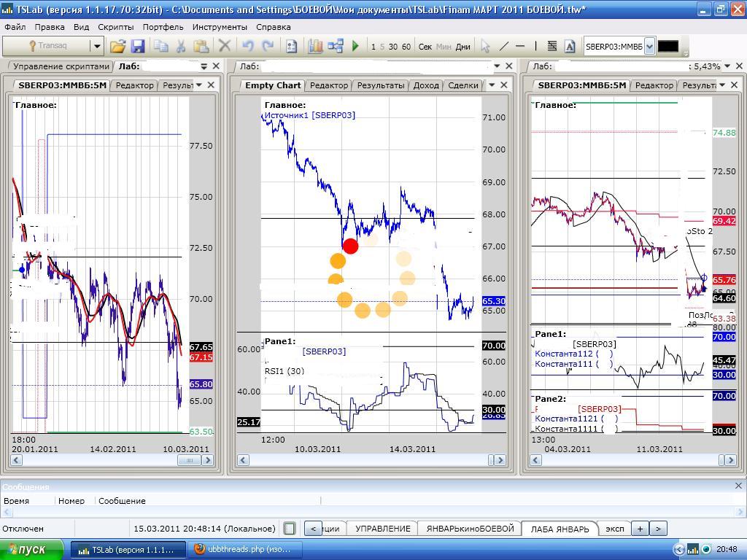
Task: Open a file with the folder icon
Action: pyautogui.click(x=117, y=46)
